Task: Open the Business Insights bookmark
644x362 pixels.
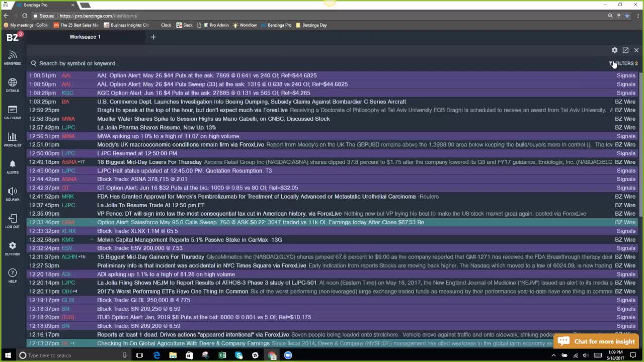Action: tap(126, 25)
